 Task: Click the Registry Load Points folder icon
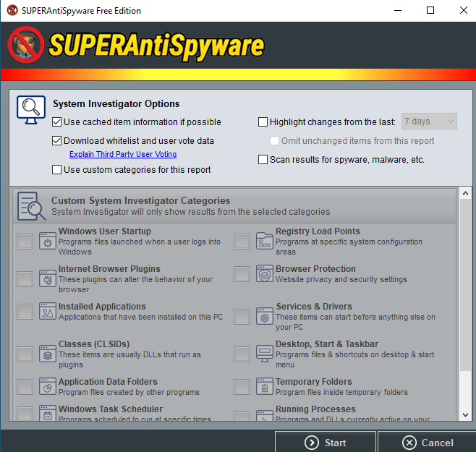click(x=265, y=241)
